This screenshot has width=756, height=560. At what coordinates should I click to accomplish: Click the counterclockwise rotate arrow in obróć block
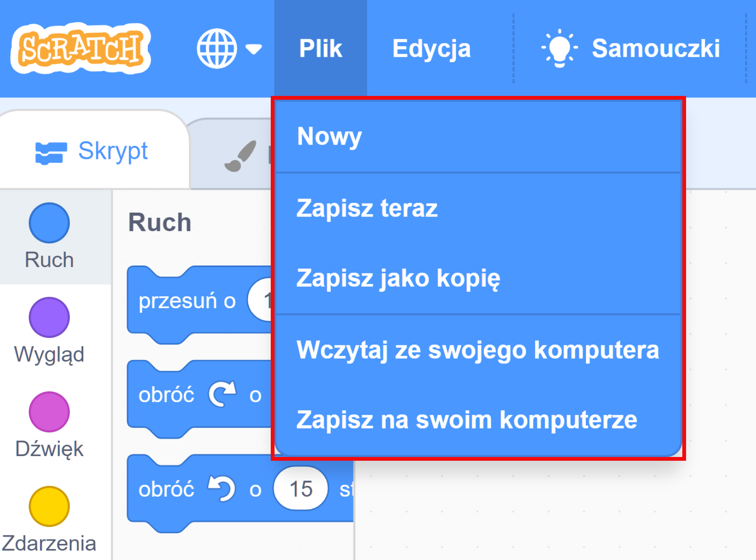coord(222,489)
